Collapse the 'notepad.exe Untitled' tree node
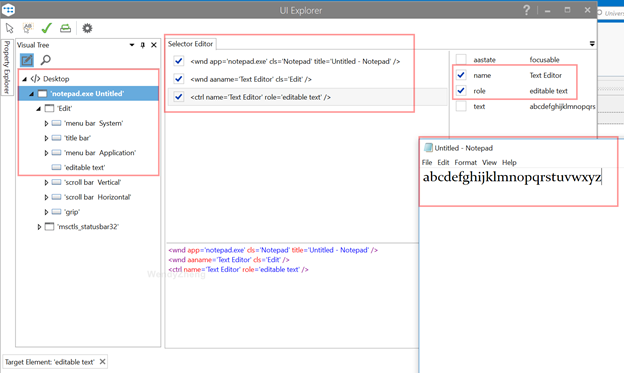 pos(31,94)
